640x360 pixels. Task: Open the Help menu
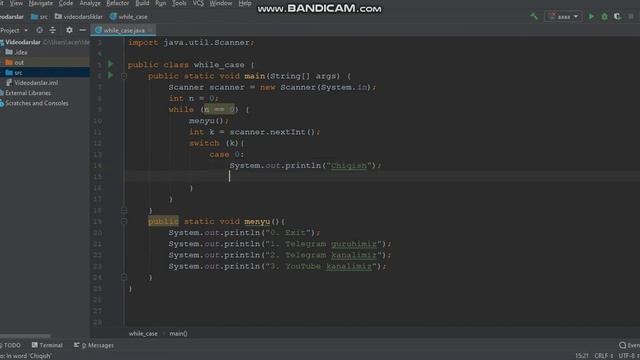click(244, 3)
